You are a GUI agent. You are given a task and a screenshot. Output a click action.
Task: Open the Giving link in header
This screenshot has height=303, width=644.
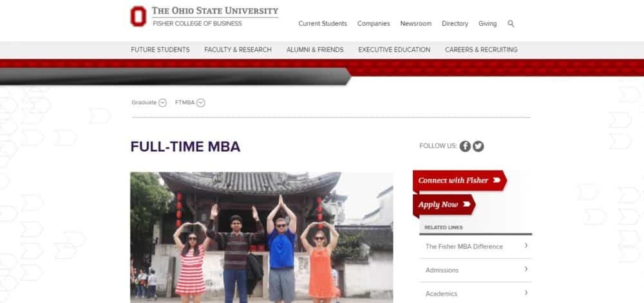point(488,24)
